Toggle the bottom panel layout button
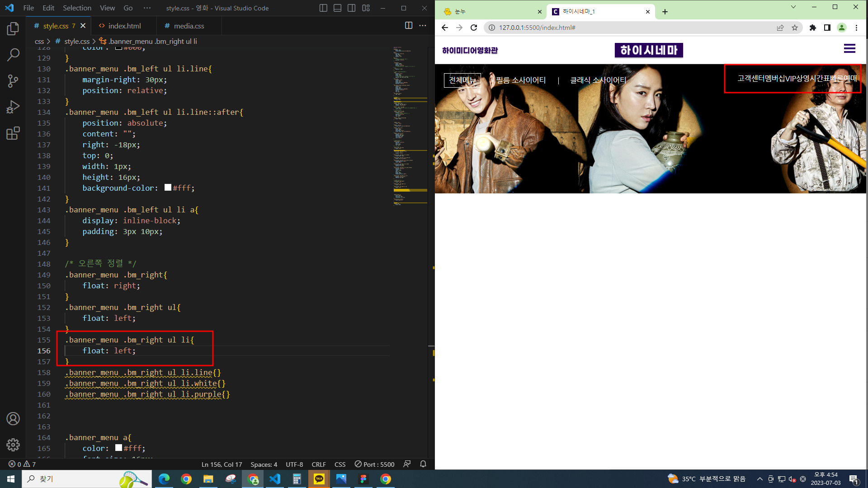 337,8
